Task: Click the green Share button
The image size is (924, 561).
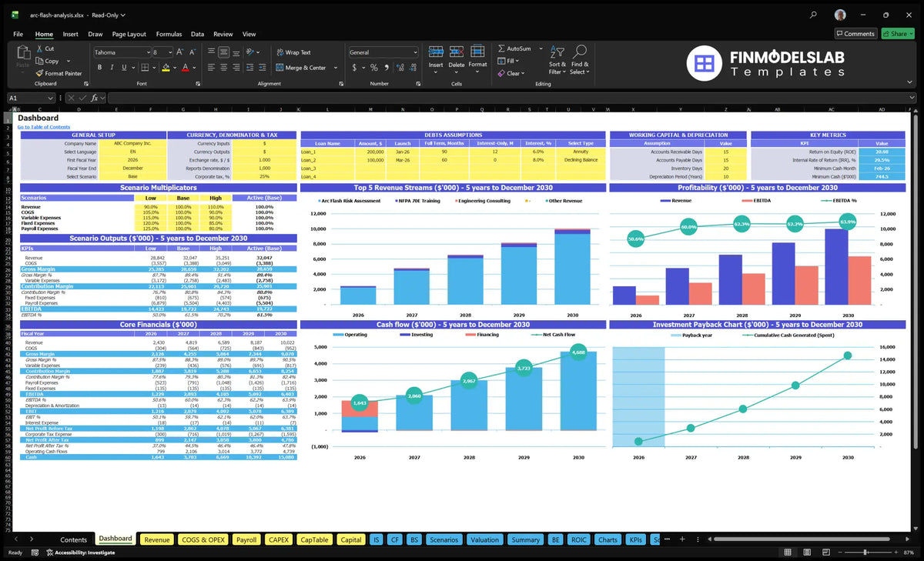Action: [897, 34]
